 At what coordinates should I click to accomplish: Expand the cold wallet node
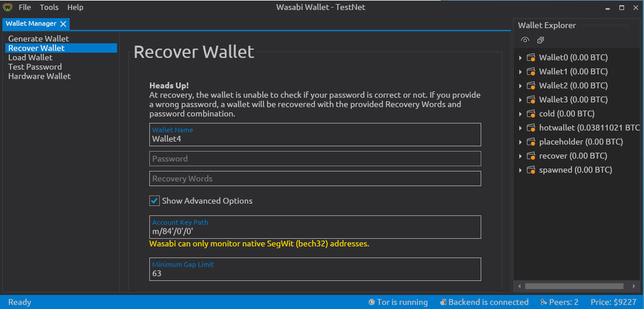click(520, 114)
